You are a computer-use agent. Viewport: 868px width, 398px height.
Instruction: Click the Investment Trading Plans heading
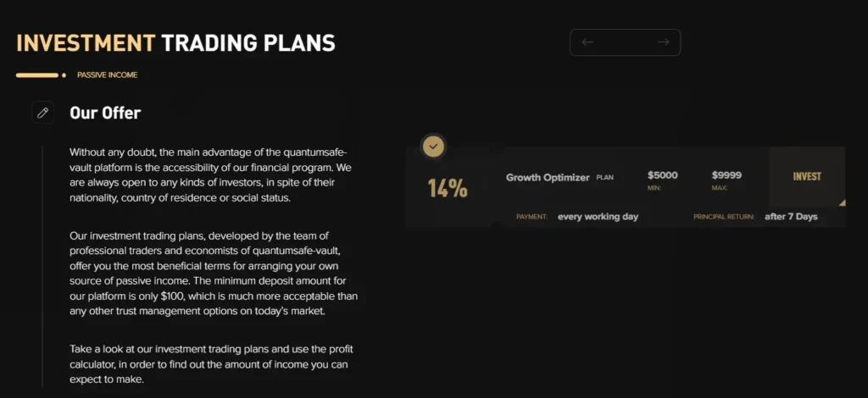[x=175, y=43]
